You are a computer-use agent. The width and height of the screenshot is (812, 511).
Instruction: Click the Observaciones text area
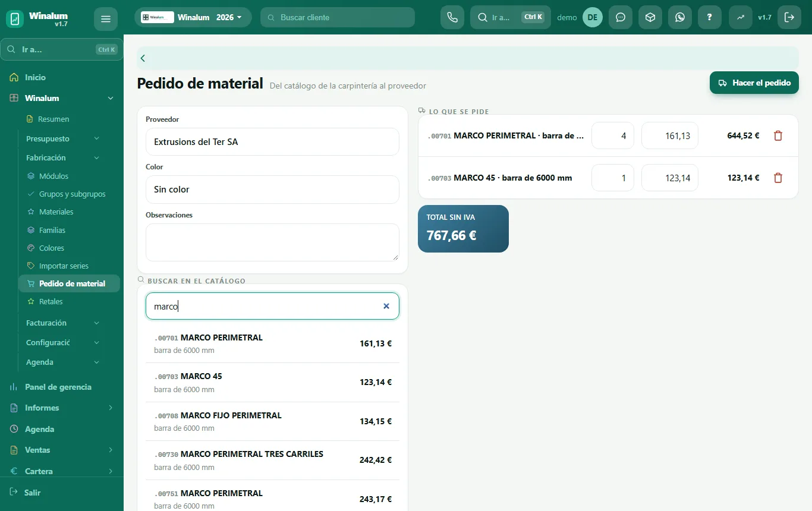click(272, 242)
